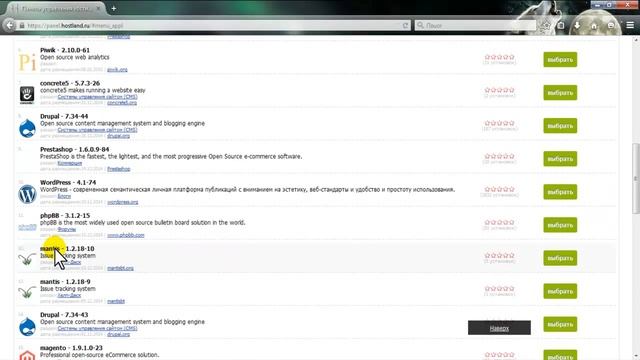Image resolution: width=640 pixels, height=360 pixels.
Task: Open the mantisbt.org link for mantis 1.2.18-10
Action: [120, 268]
